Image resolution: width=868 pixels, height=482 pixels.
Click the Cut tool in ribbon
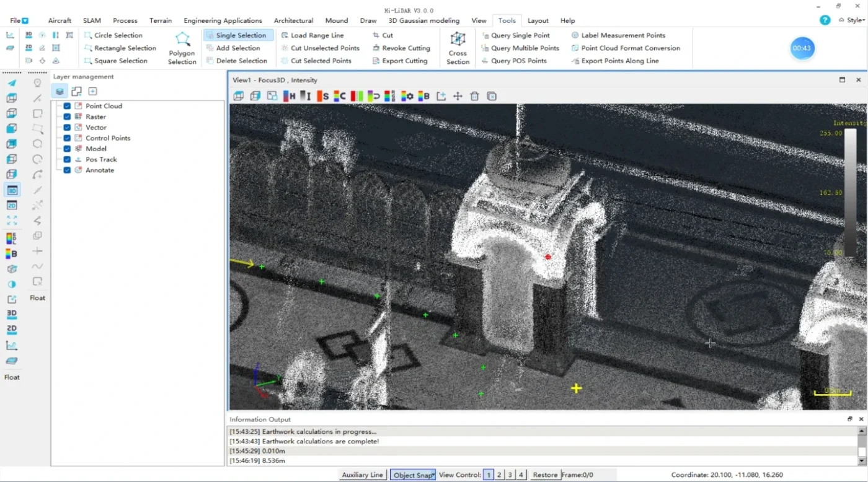(x=383, y=35)
